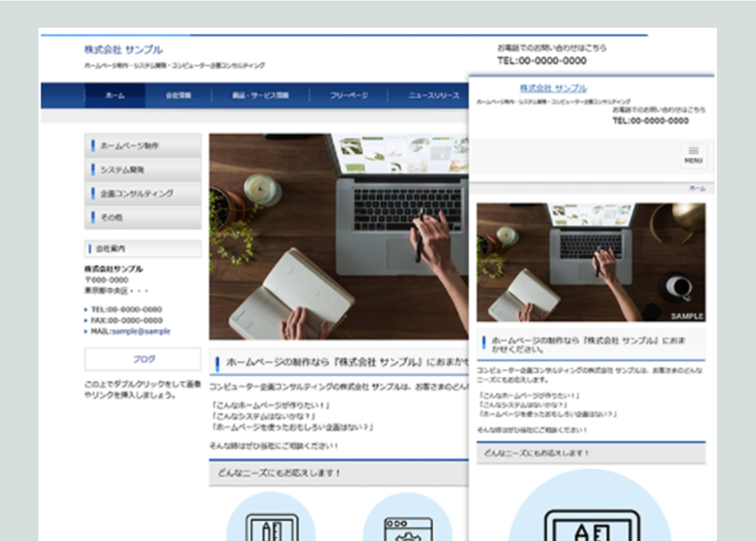Screen dimensions: 756x541
Task: Open システム開発 in the sidebar menu
Action: [143, 169]
